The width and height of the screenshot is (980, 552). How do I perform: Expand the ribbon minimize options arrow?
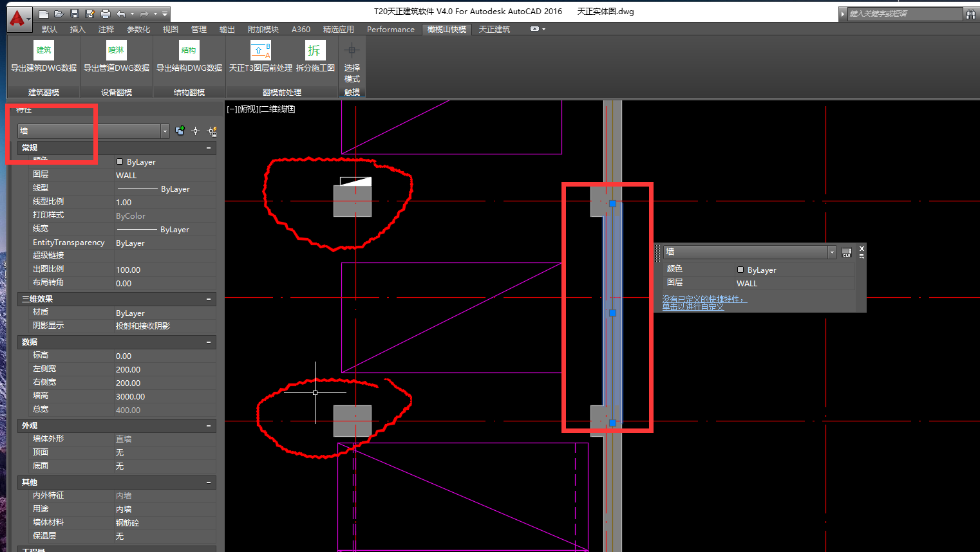tap(544, 29)
